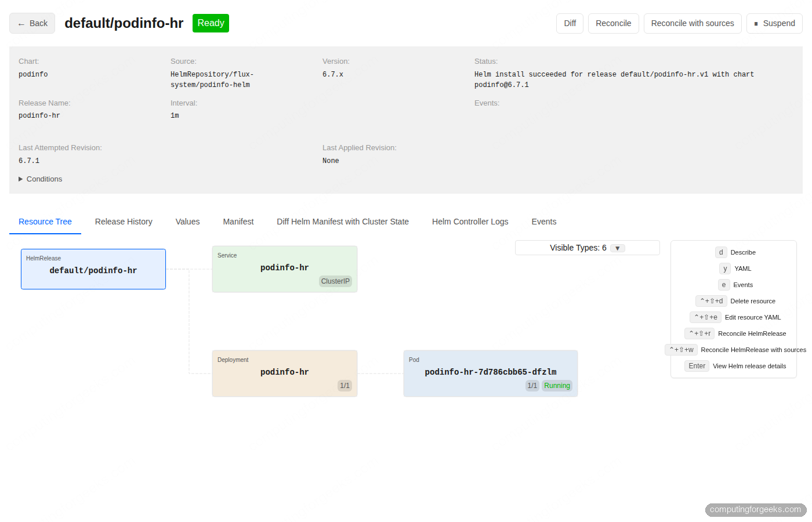Image resolution: width=812 pixels, height=522 pixels.
Task: Select the Deployment podinfo-hr node
Action: coord(285,374)
